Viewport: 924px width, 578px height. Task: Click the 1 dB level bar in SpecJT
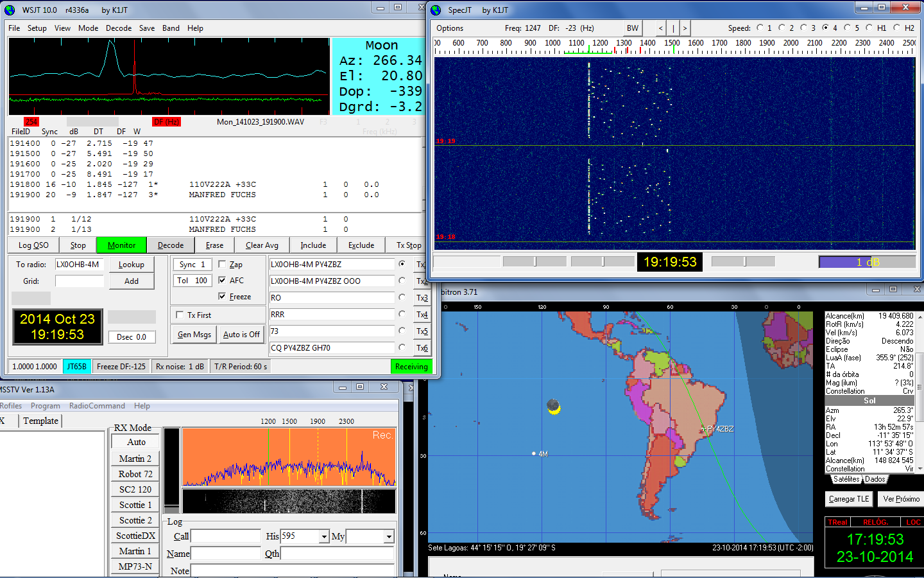[x=868, y=262]
